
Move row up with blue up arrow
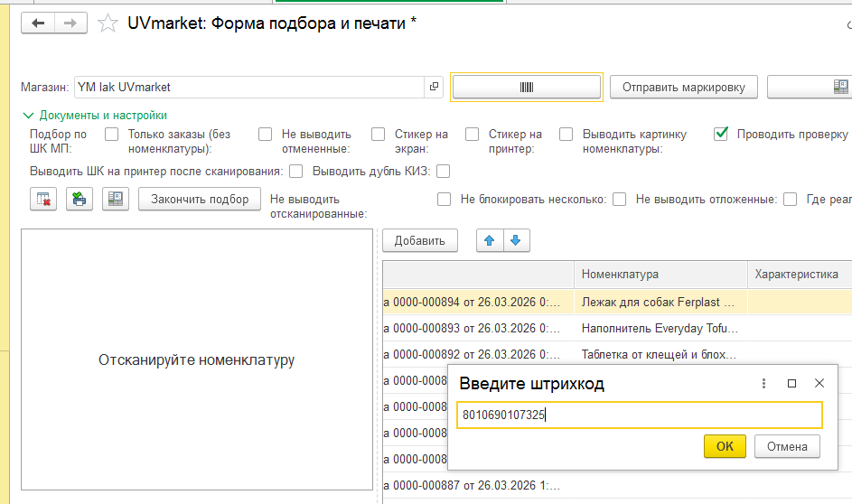pos(490,240)
